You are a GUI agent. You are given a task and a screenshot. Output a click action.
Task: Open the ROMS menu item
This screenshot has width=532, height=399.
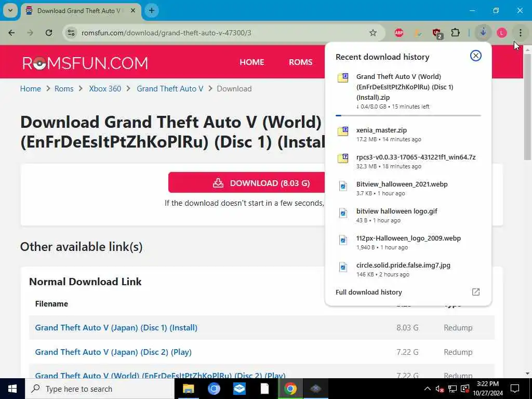tap(301, 62)
